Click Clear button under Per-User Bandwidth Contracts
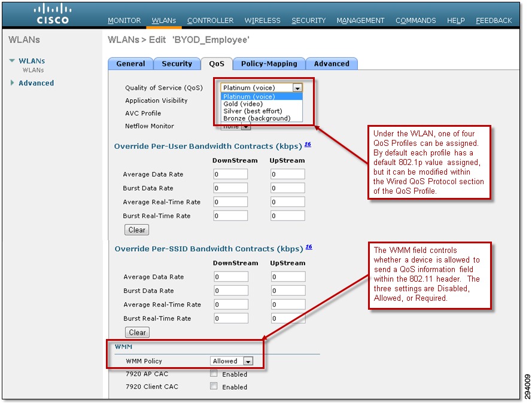The image size is (532, 403). point(136,230)
